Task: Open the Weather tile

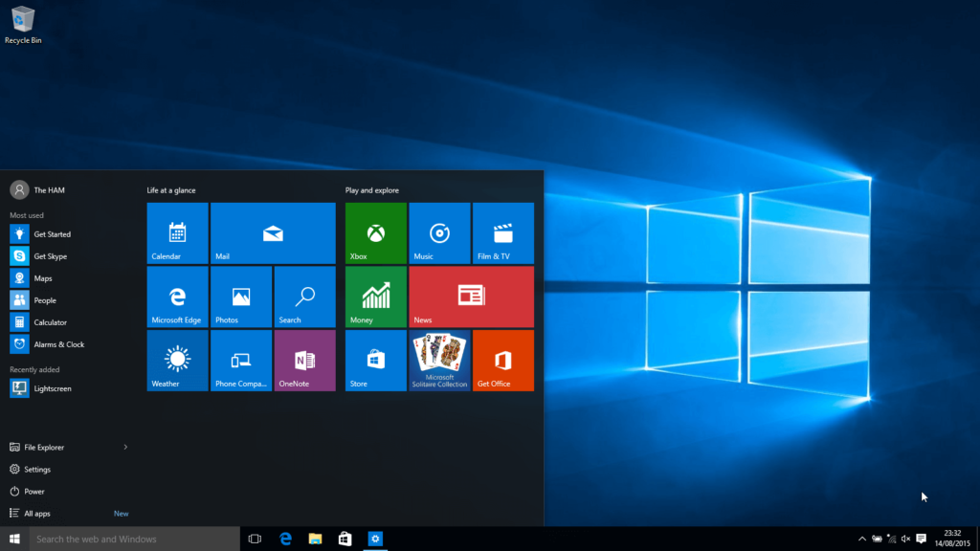Action: pyautogui.click(x=176, y=361)
